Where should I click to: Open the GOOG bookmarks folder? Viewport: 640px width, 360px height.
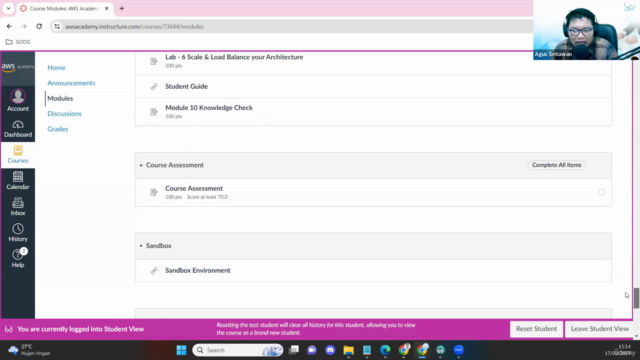[x=18, y=42]
